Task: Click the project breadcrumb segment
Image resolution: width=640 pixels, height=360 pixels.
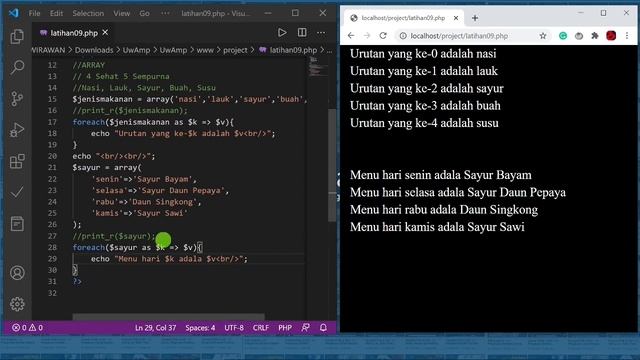Action: (x=235, y=50)
